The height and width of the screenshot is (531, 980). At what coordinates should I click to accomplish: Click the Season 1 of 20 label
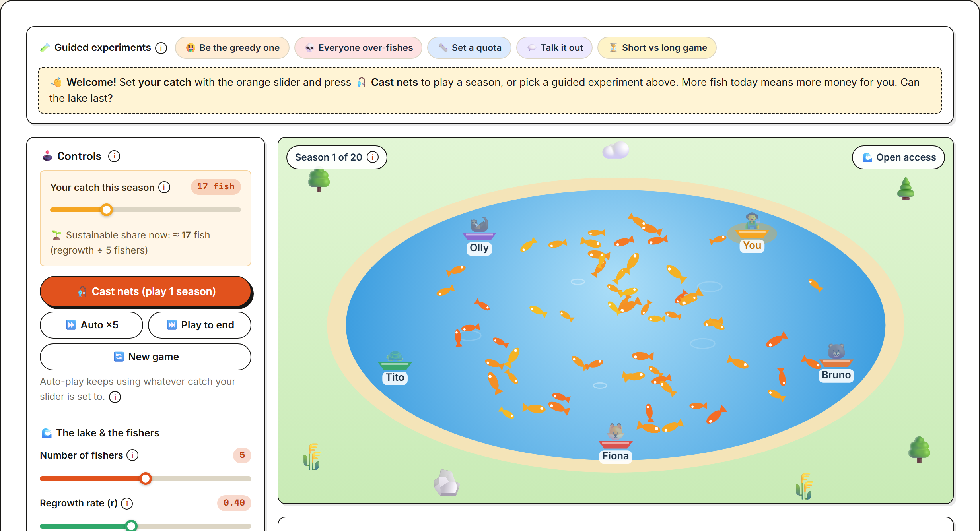pos(329,157)
